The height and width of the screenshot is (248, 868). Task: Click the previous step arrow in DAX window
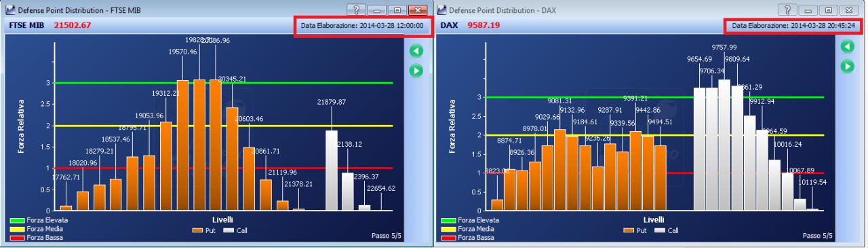point(847,46)
